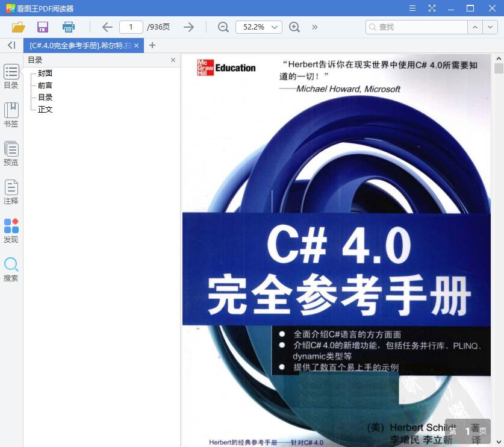Click the page number input field
This screenshot has width=504, height=447.
(131, 27)
